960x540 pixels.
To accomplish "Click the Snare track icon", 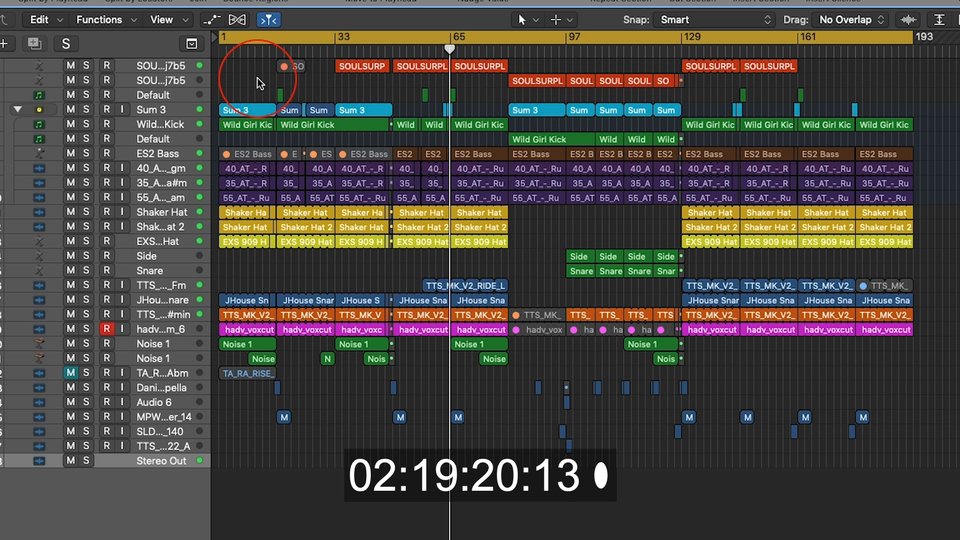I will click(x=39, y=271).
